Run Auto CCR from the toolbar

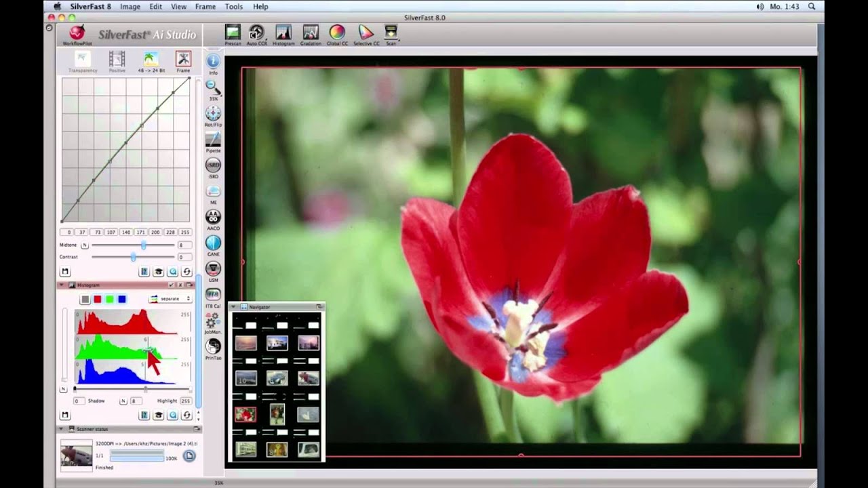tap(256, 35)
